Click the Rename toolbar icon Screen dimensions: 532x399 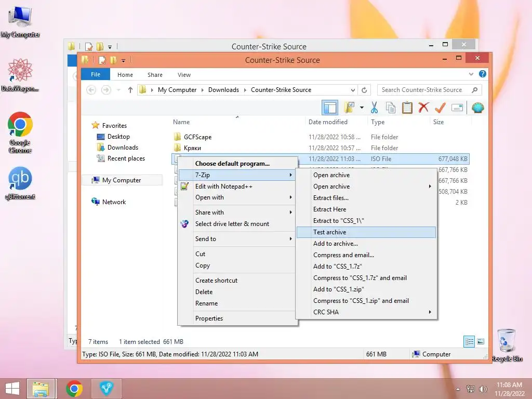(x=457, y=108)
